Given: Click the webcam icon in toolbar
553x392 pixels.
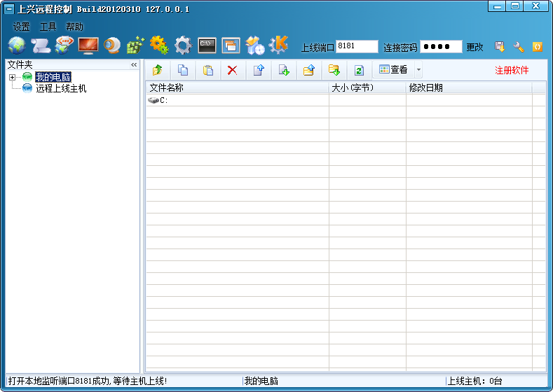Looking at the screenshot, I should tap(112, 46).
